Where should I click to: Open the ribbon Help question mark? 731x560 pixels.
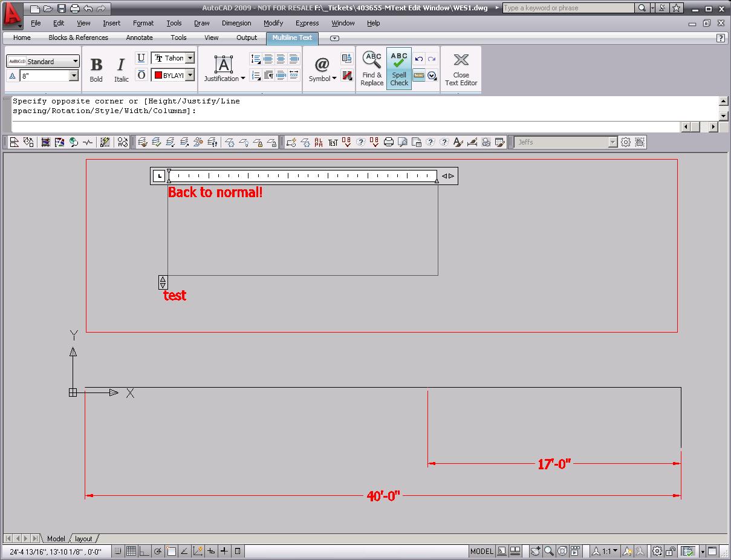click(x=720, y=37)
